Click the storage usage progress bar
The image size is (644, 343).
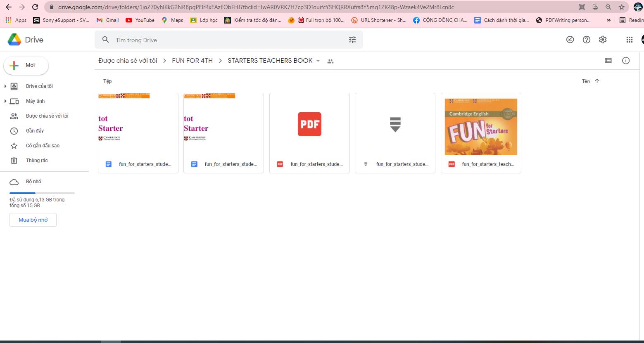click(42, 193)
